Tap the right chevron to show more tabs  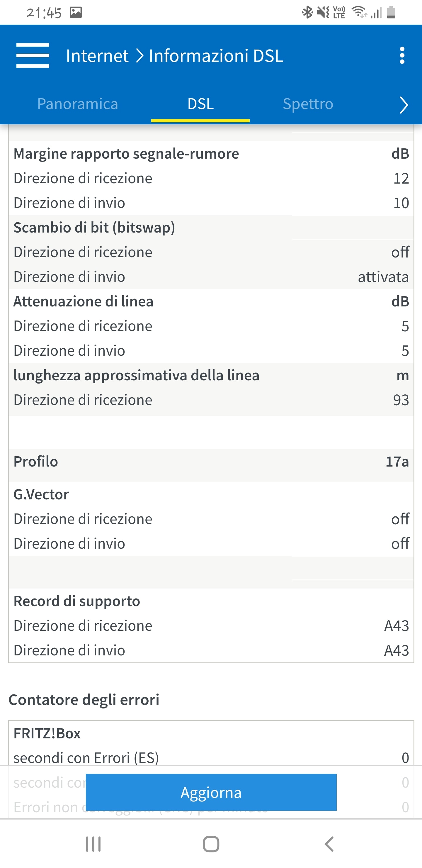tap(404, 105)
